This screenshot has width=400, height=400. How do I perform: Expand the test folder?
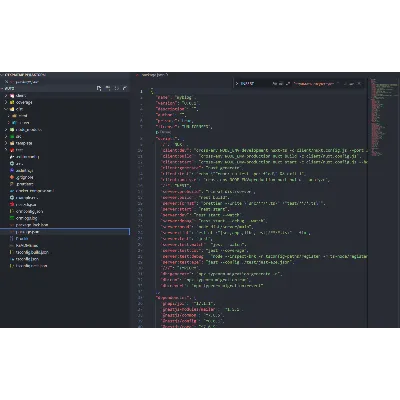coord(6,150)
